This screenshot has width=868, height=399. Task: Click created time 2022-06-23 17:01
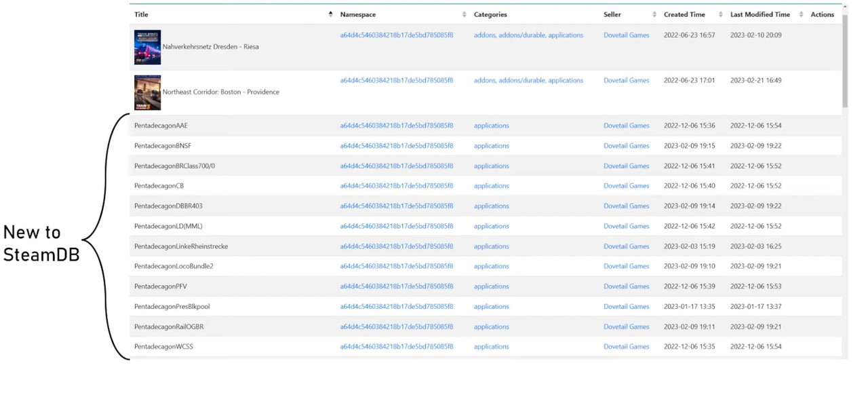689,80
